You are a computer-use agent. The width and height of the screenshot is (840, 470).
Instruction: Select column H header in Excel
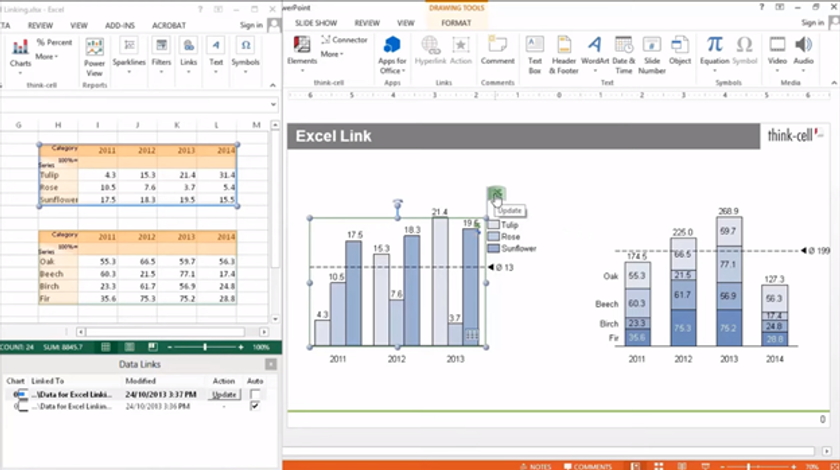[x=58, y=125]
